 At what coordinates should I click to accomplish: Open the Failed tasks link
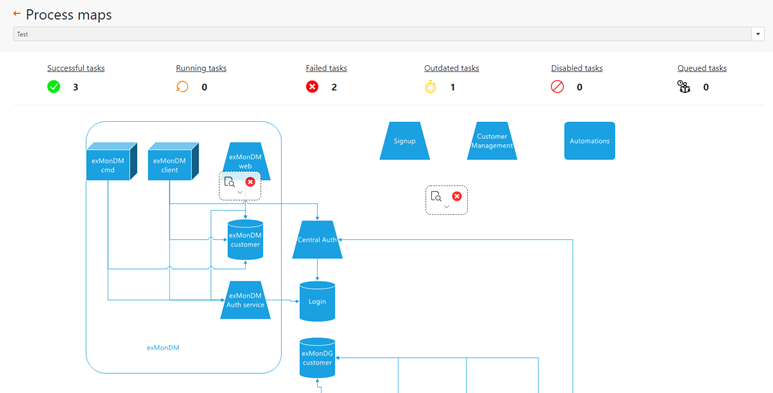(x=326, y=68)
